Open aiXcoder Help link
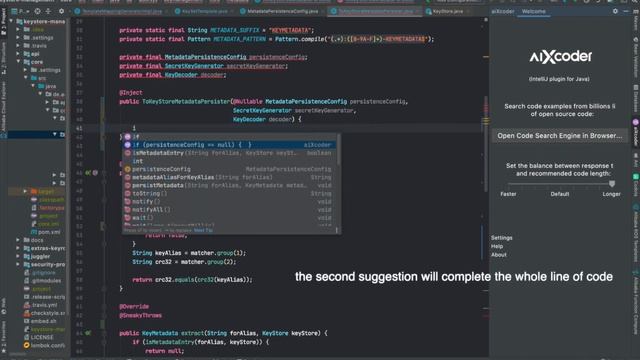 pyautogui.click(x=497, y=246)
